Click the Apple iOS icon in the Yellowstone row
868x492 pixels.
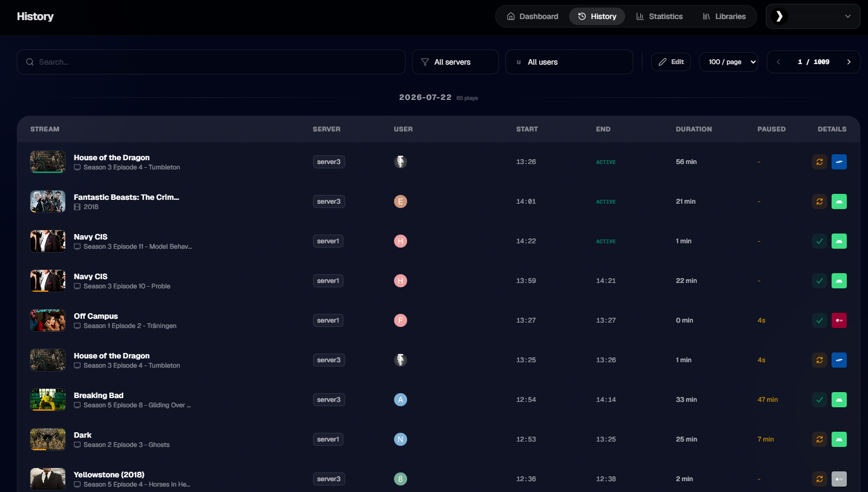839,479
